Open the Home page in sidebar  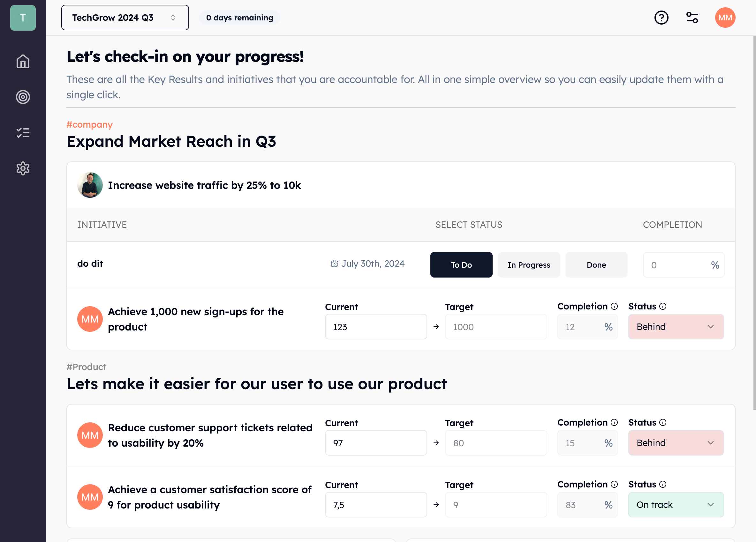pos(23,62)
